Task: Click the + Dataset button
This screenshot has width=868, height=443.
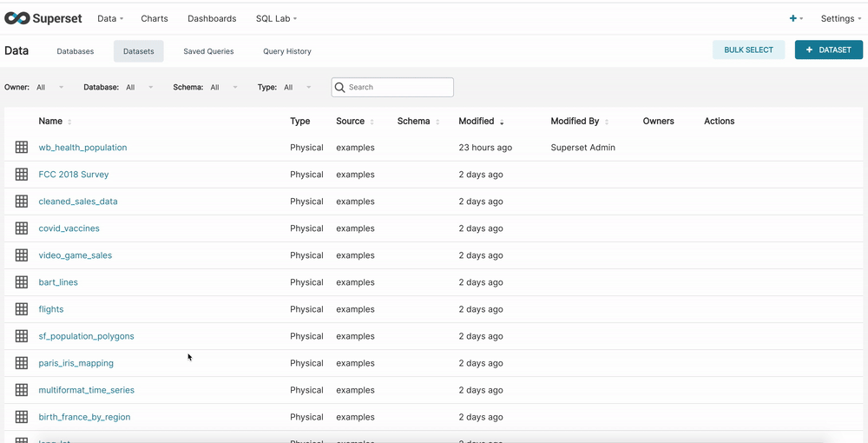Action: (x=829, y=50)
